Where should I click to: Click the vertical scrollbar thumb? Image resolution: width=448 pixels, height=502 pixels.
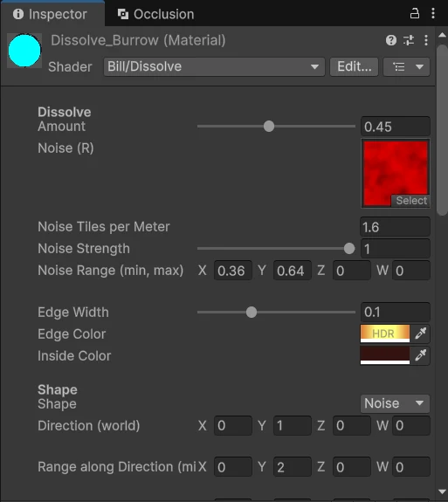(x=442, y=130)
